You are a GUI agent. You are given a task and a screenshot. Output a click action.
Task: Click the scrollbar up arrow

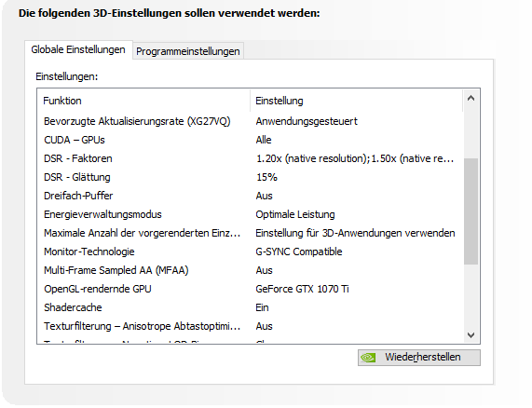click(471, 99)
